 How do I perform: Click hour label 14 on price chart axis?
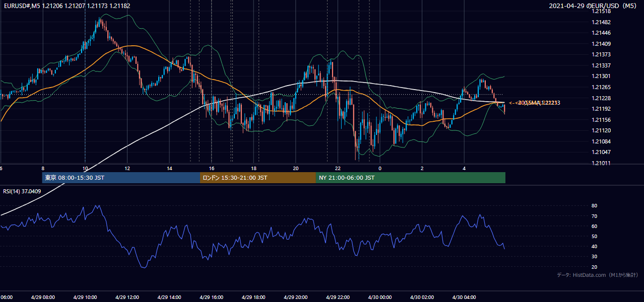pos(169,168)
